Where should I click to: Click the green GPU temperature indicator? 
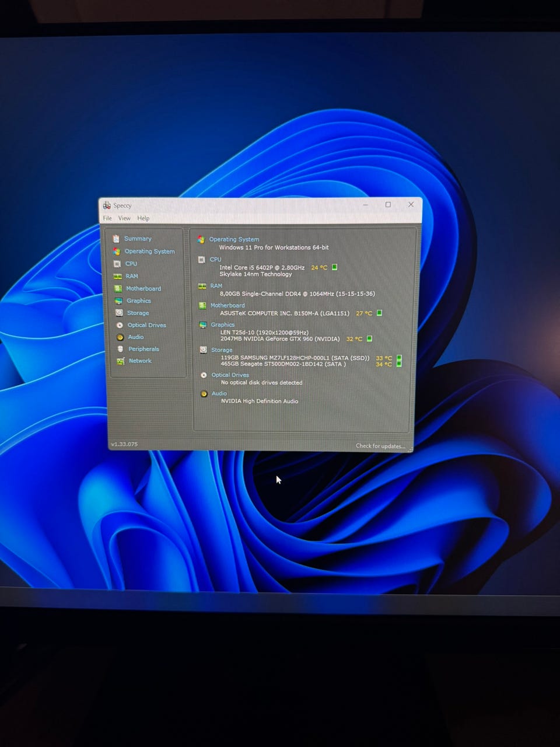369,338
